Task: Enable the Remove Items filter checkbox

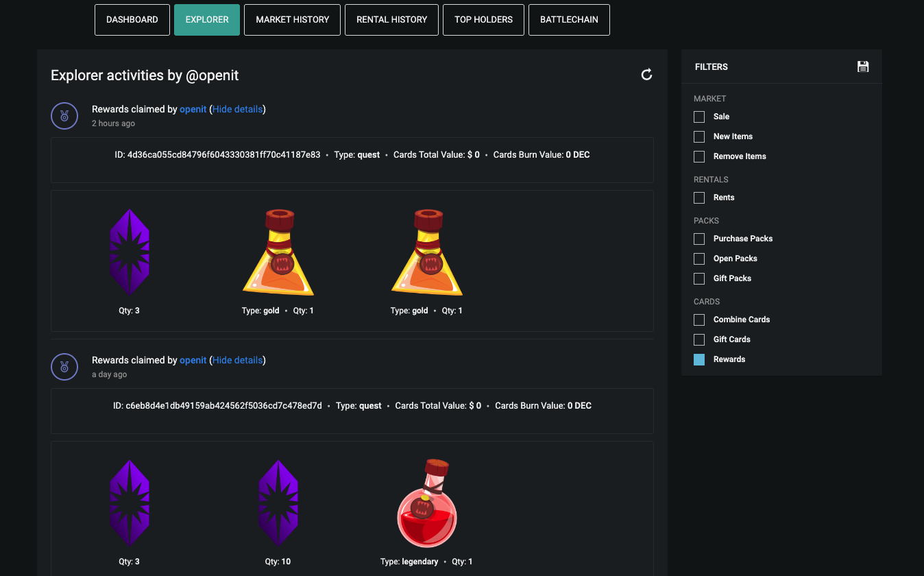Action: tap(699, 156)
